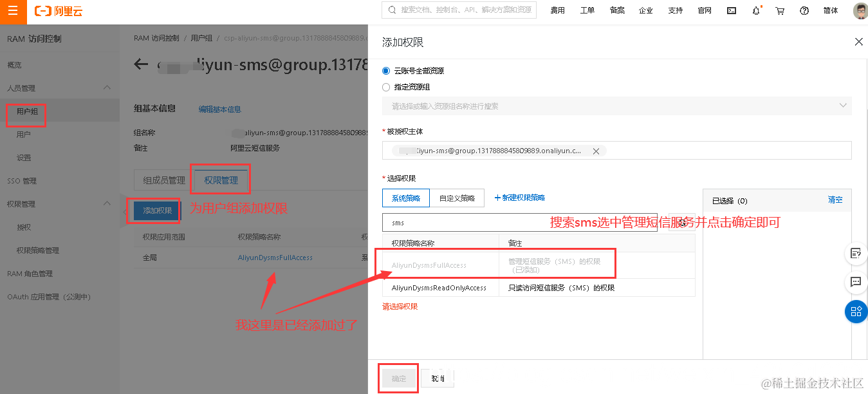Click the 被授权主体 input box

click(617, 151)
